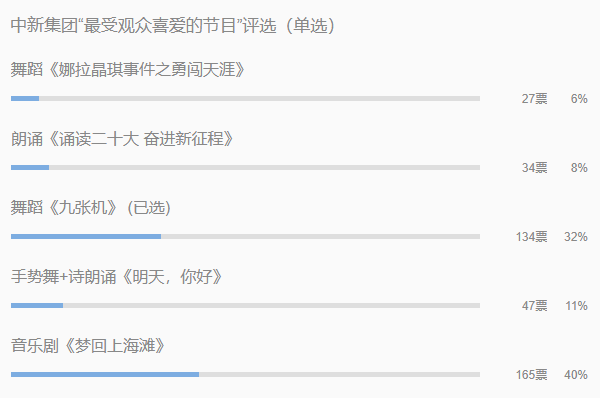600x398 pixels.
Task: Click the 6% percentage label
Action: coord(579,99)
